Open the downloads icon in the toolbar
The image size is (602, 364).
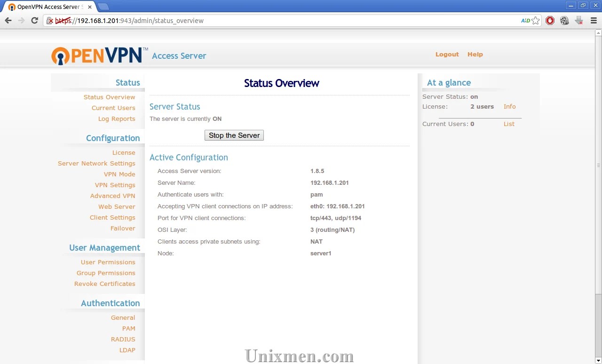[x=578, y=21]
